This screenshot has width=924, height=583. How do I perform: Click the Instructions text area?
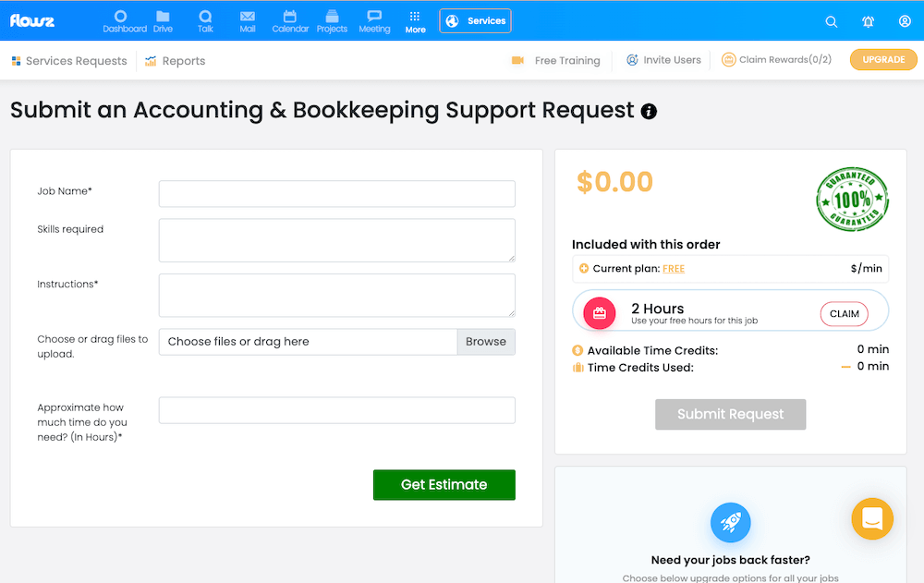[x=337, y=296]
